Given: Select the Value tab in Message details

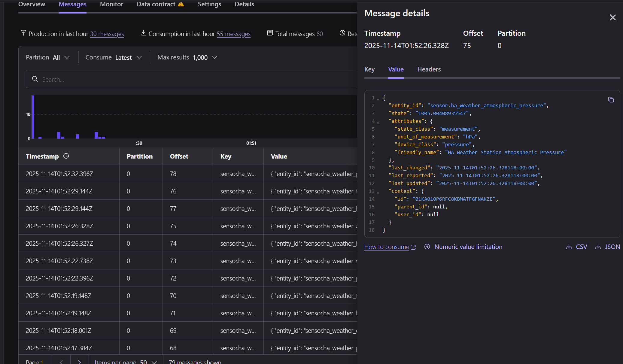Looking at the screenshot, I should [396, 69].
